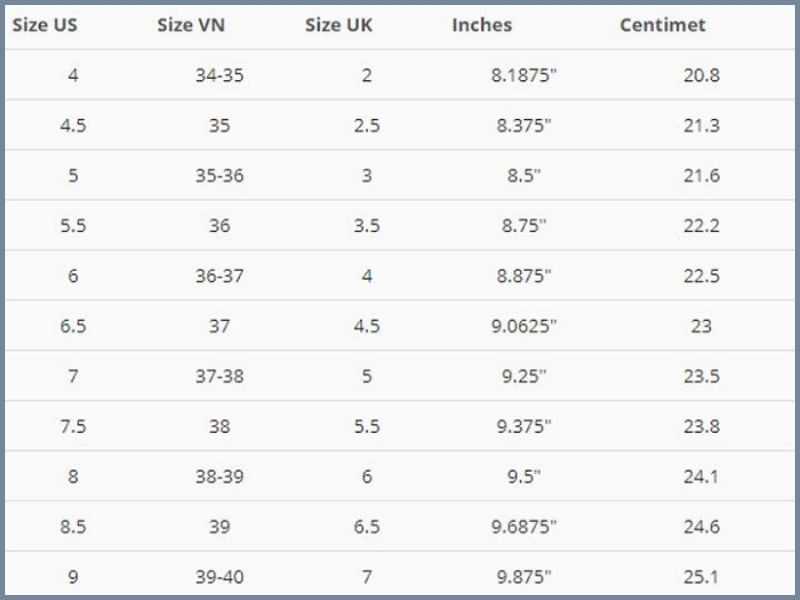This screenshot has width=800, height=600.
Task: Click the 39-40 VN size cell
Action: [219, 577]
